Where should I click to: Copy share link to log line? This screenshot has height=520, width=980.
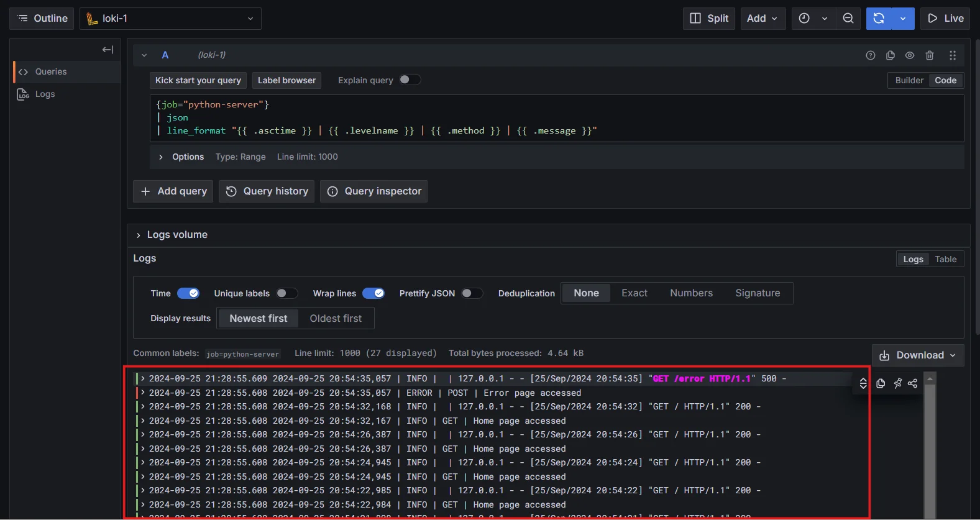coord(912,383)
